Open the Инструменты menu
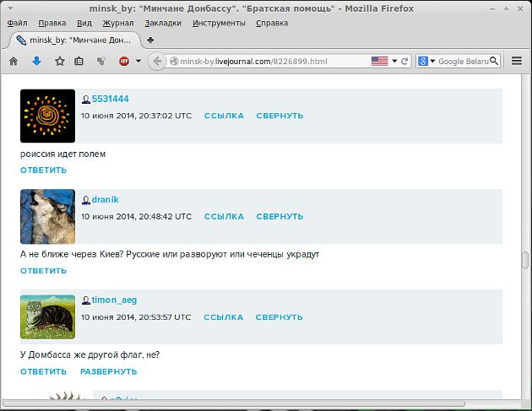532x411 pixels. click(x=219, y=23)
